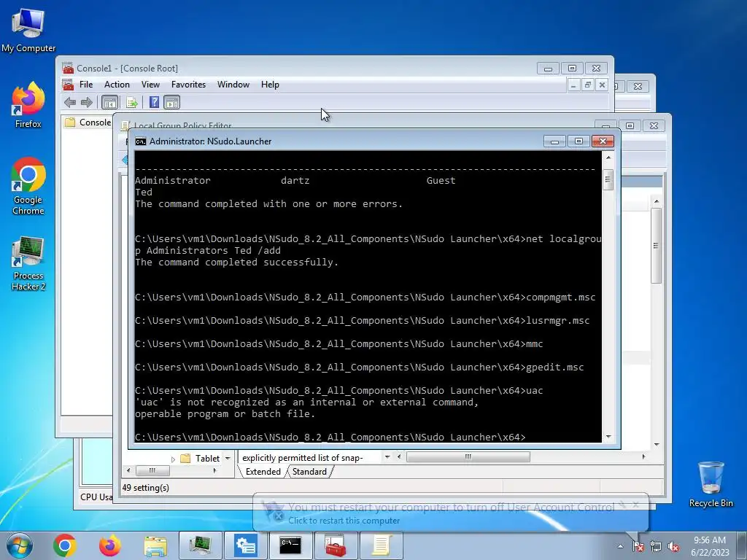Screen dimensions: 747x560
Task: Switch to the Standard tab in Group Policy Editor
Action: pos(309,472)
